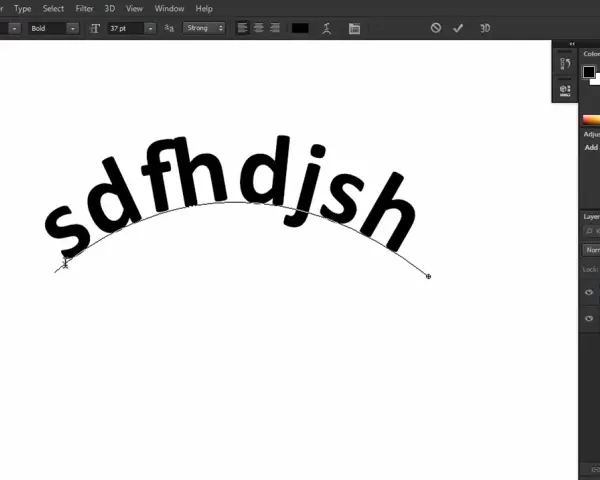Open the Properties panel icon in dock
This screenshot has width=600, height=480.
565,91
